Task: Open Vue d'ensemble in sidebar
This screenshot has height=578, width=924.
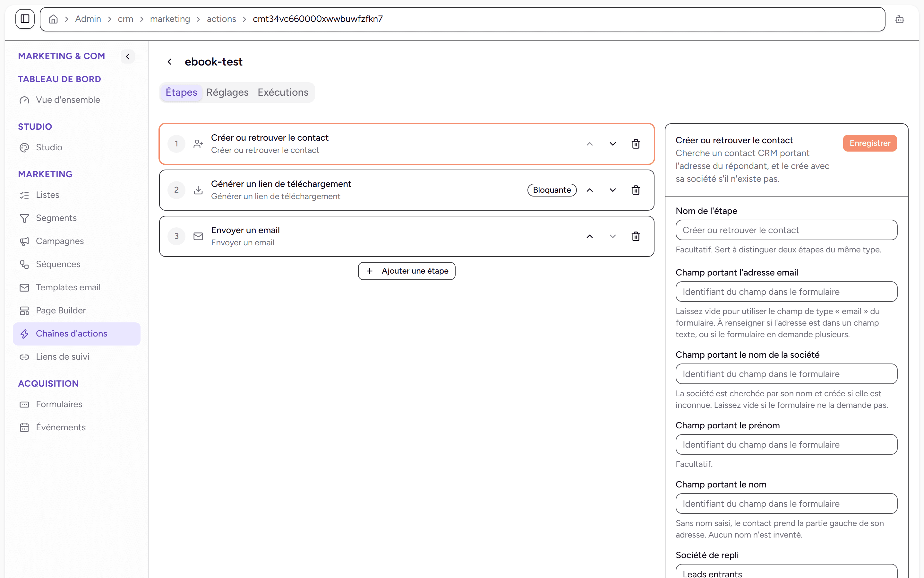Action: click(x=76, y=100)
